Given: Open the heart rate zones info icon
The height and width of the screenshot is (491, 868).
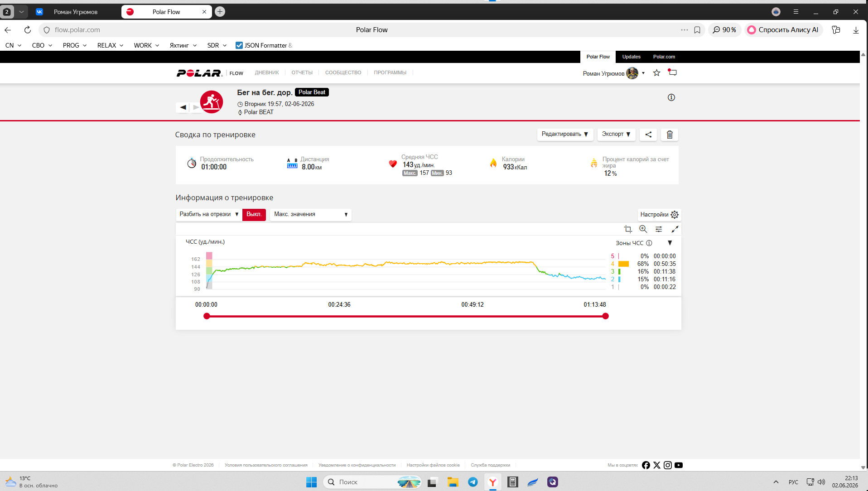Looking at the screenshot, I should pyautogui.click(x=649, y=243).
